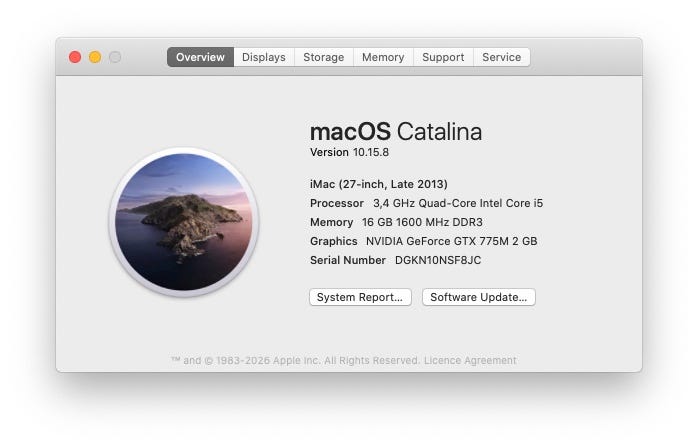
Task: Go to the Memory tab
Action: (x=383, y=57)
